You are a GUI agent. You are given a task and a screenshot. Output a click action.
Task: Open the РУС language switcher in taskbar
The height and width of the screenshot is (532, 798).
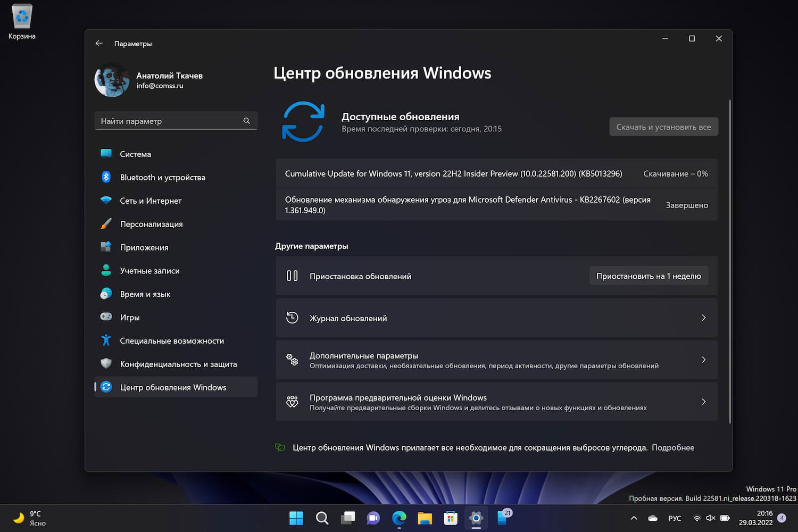pyautogui.click(x=675, y=518)
